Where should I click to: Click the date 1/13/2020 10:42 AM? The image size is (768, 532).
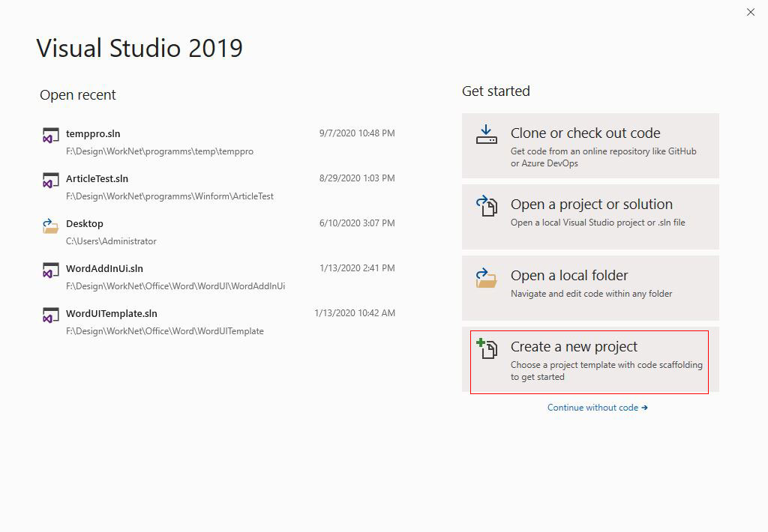tap(355, 313)
